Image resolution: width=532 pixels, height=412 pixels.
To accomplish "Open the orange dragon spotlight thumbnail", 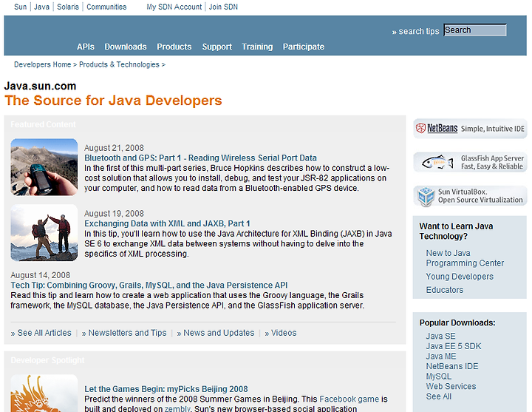I will point(44,394).
